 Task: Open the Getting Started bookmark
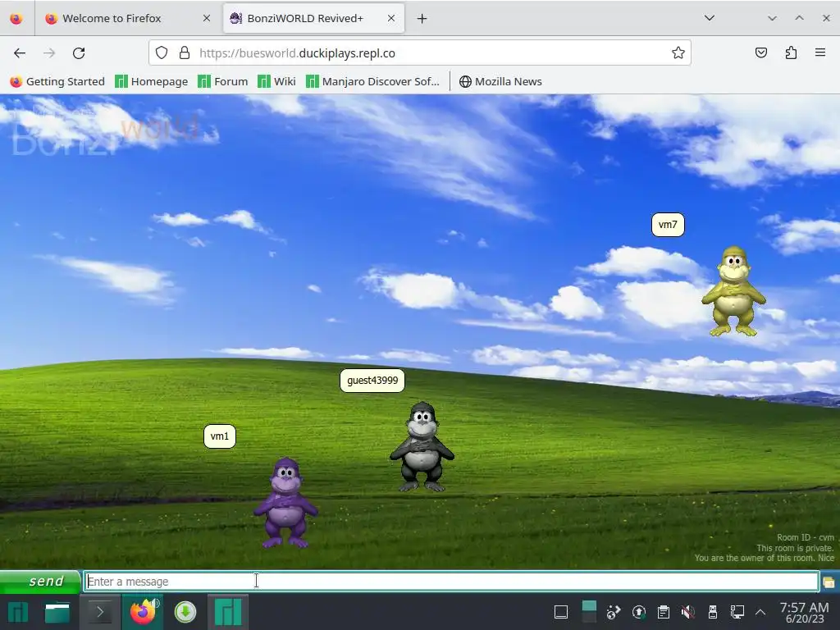point(57,81)
